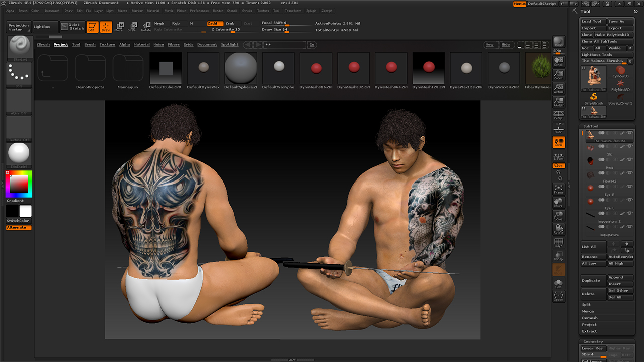Viewport: 644px width, 362px height.
Task: Toggle Local transformations
Action: (x=558, y=142)
